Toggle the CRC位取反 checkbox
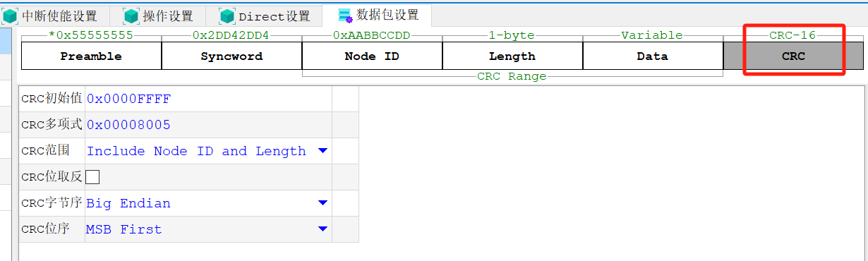This screenshot has width=868, height=261. [92, 177]
